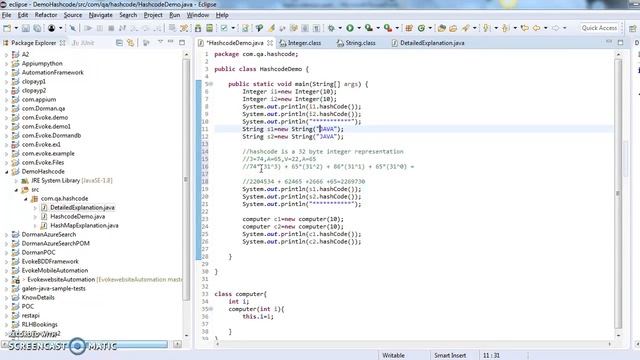Click the Open Task folder icon

click(x=453, y=28)
